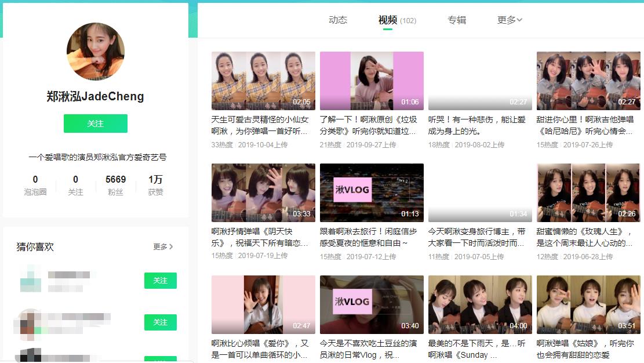Play the 03:33 阴天快乐 video thumbnail
The image size is (644, 363).
pos(263,193)
